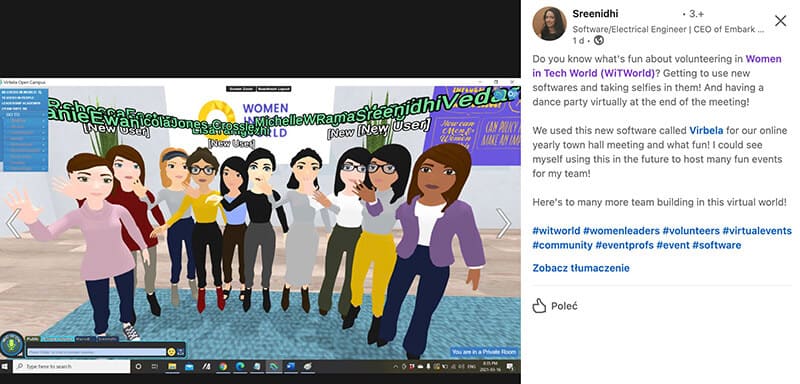800x384 pixels.
Task: Show the next image with the right arrow
Action: click(x=503, y=223)
